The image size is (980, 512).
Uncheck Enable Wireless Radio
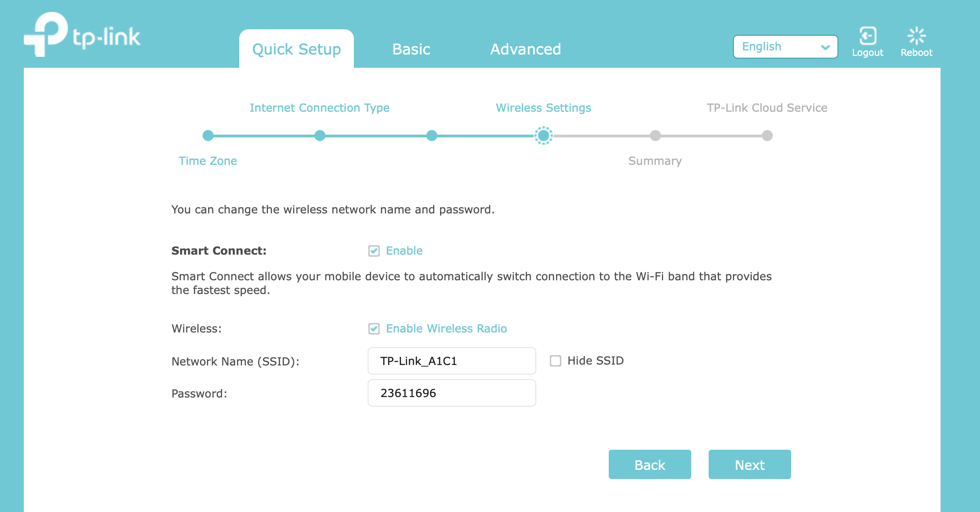click(x=374, y=328)
